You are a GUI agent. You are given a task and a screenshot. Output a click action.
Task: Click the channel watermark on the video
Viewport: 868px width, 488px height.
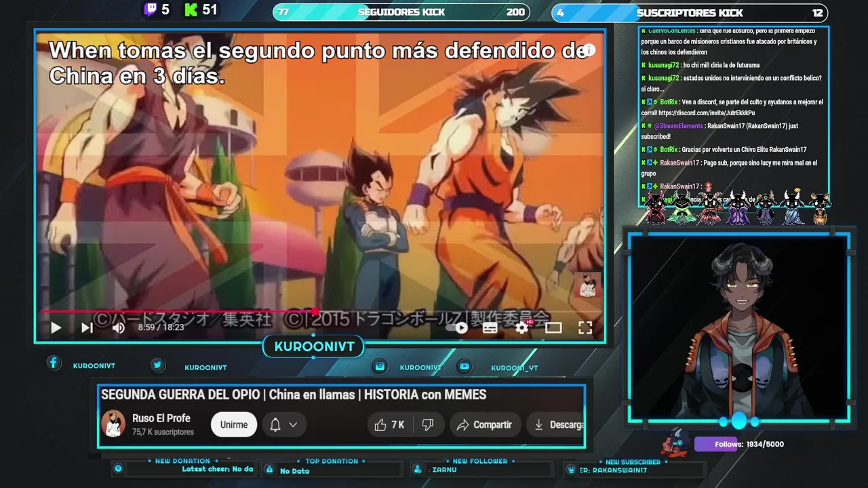(x=587, y=285)
